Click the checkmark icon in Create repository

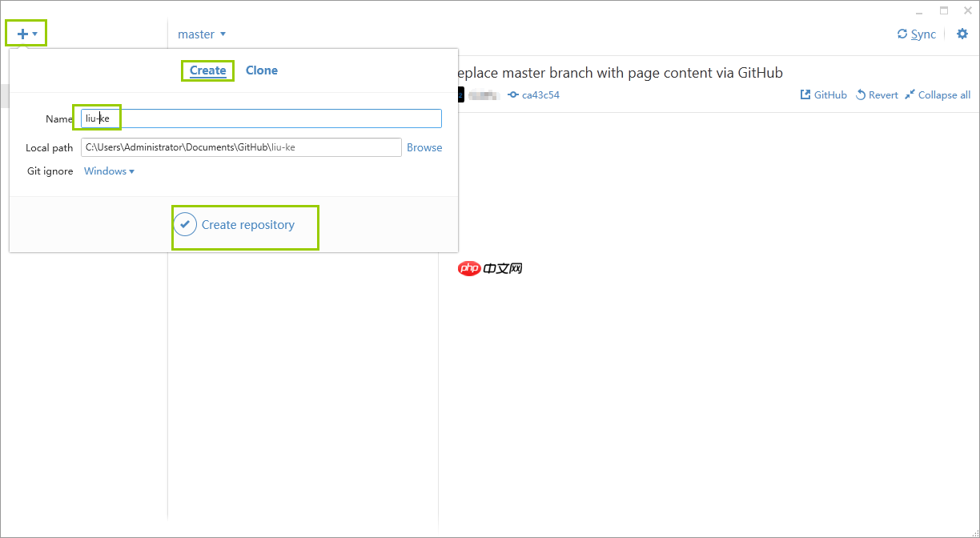pos(185,224)
